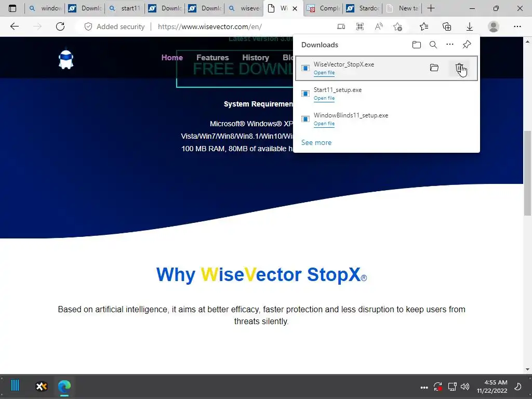532x399 pixels.
Task: Open the volume tray icon
Action: pos(465,387)
